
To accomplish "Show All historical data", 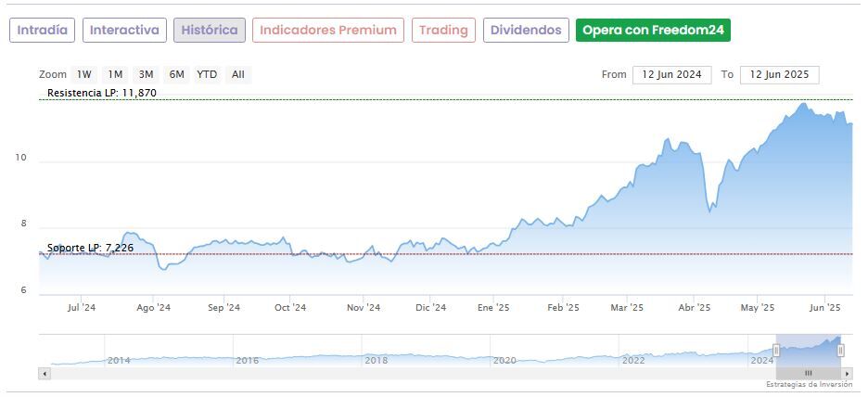I will [238, 74].
